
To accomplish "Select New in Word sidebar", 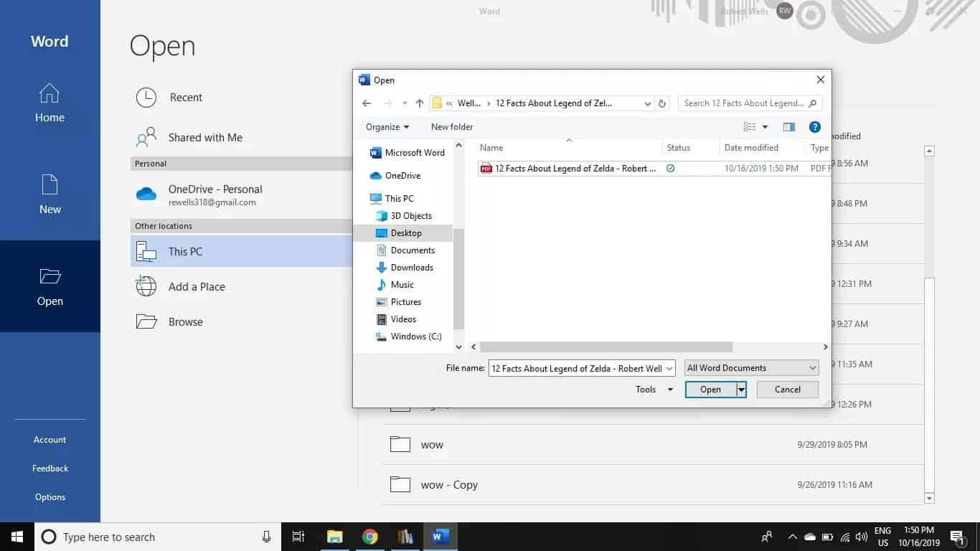I will click(x=50, y=194).
